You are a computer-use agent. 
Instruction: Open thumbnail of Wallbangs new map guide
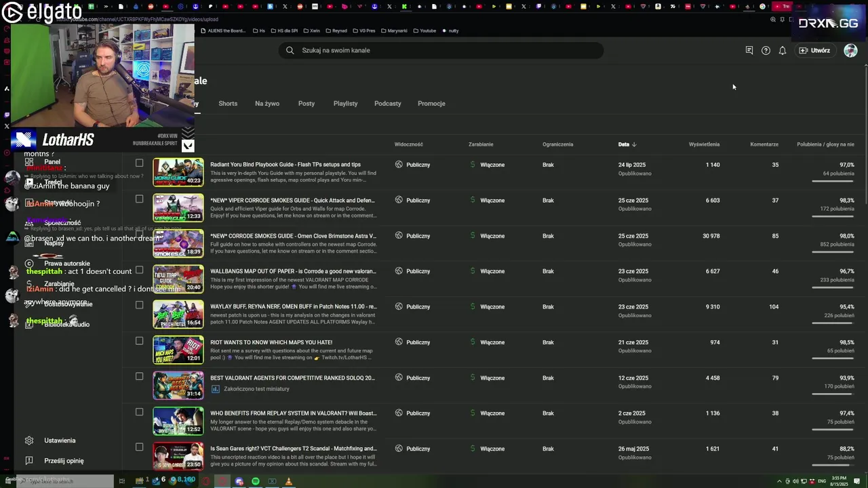tap(178, 279)
